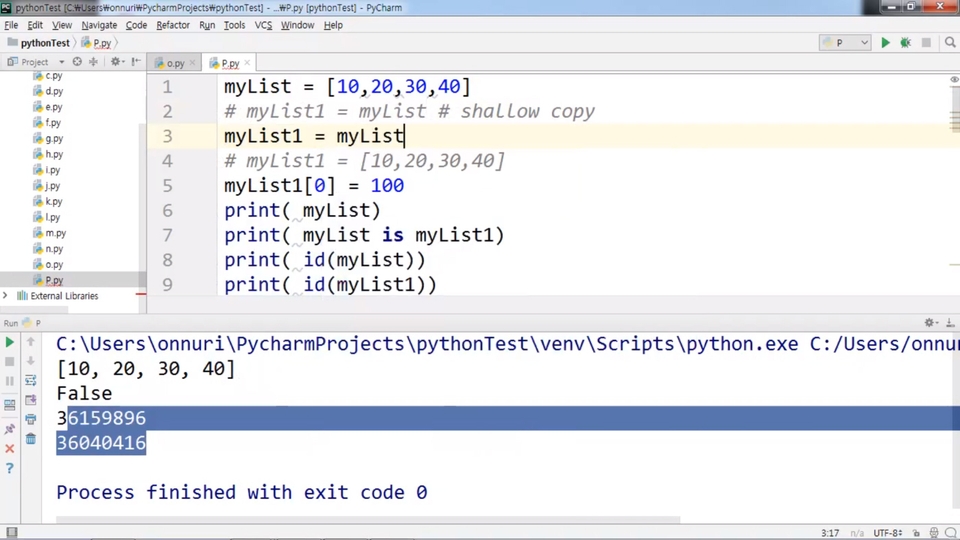The width and height of the screenshot is (960, 540).
Task: Click 'Process finished with exit code 0' text
Action: pyautogui.click(x=242, y=492)
